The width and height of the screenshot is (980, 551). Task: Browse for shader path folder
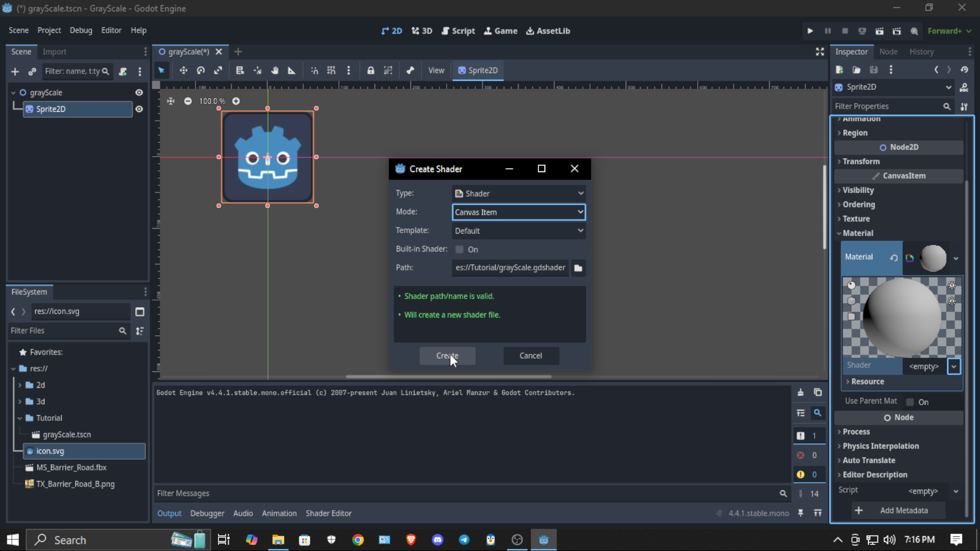coord(578,268)
